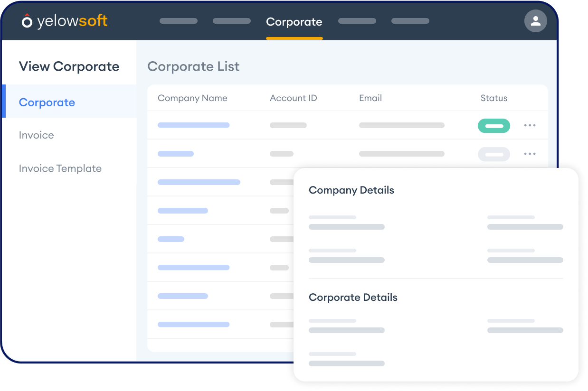
Task: Open the user profile avatar icon
Action: point(535,21)
